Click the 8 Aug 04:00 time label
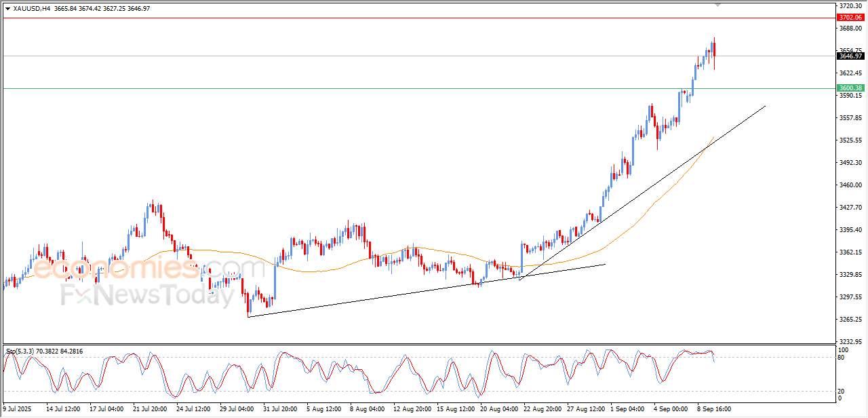This screenshot has width=868, height=418. 367,409
